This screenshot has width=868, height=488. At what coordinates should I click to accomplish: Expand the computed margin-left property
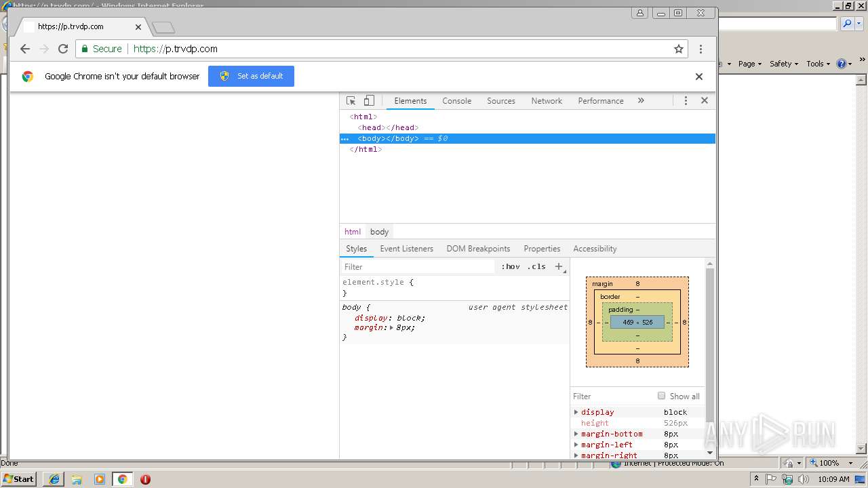click(576, 445)
